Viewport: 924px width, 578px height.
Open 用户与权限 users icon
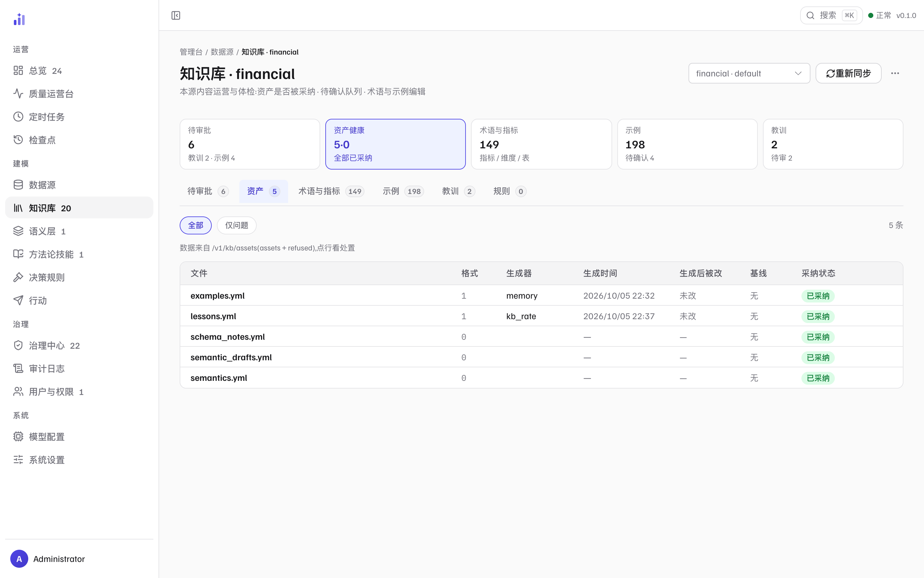(x=18, y=392)
